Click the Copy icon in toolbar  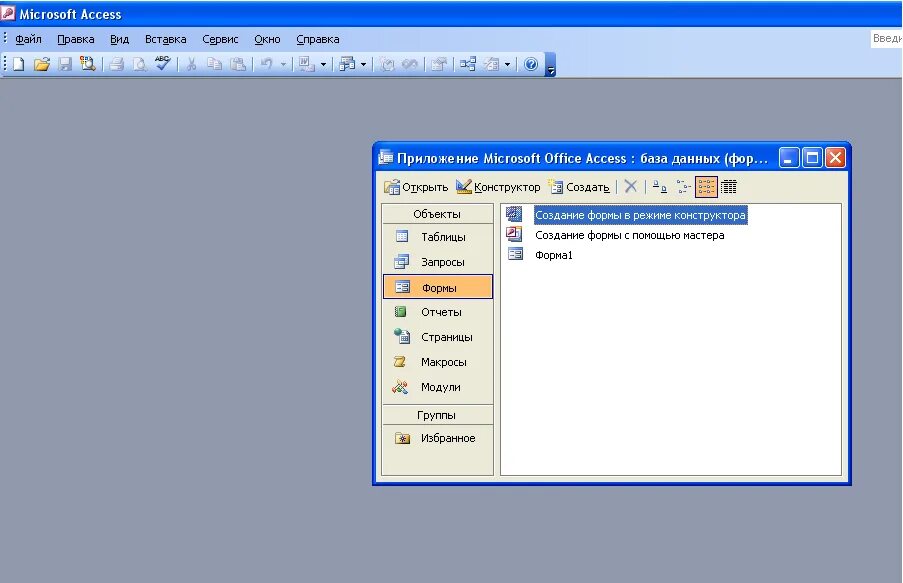tap(214, 64)
